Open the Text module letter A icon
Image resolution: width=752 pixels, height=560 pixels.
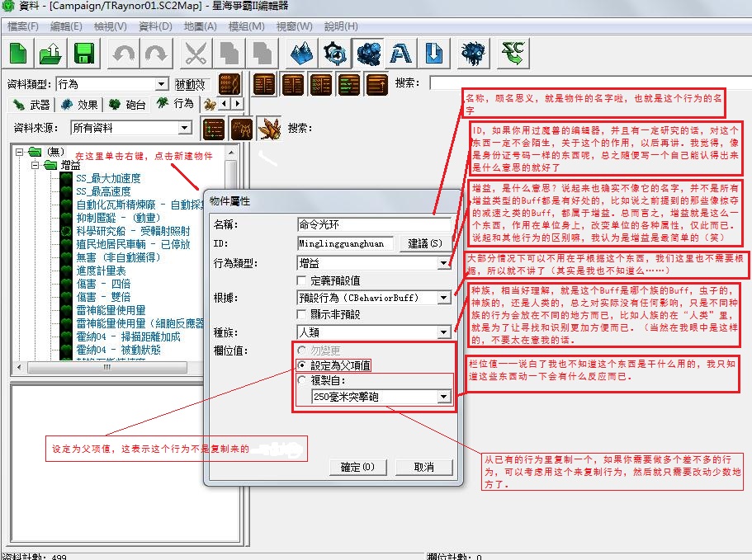(x=401, y=53)
